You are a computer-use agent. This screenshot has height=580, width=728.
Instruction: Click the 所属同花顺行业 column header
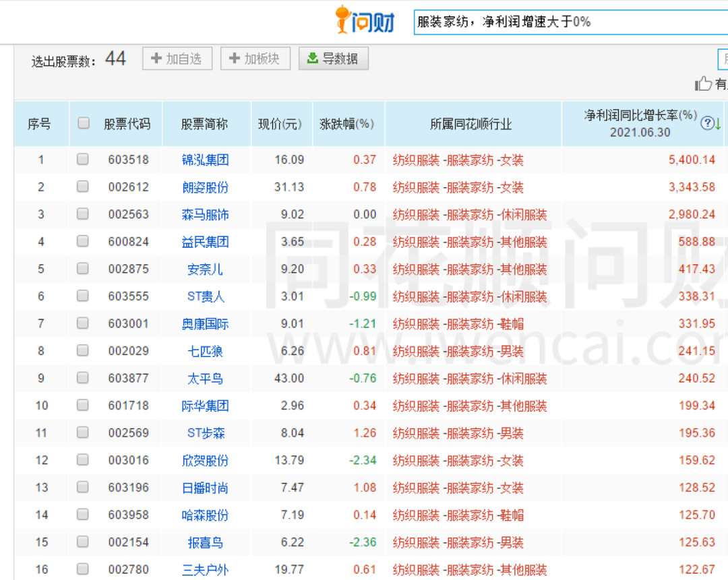click(471, 124)
